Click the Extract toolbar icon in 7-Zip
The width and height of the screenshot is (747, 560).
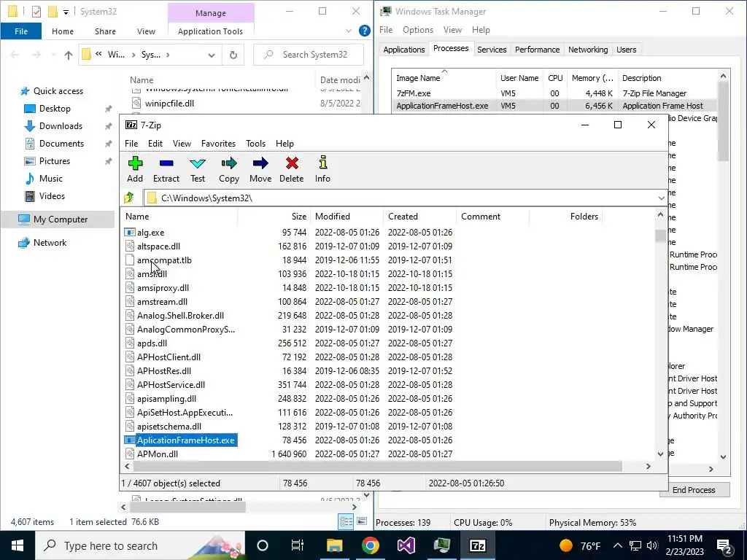coord(166,163)
